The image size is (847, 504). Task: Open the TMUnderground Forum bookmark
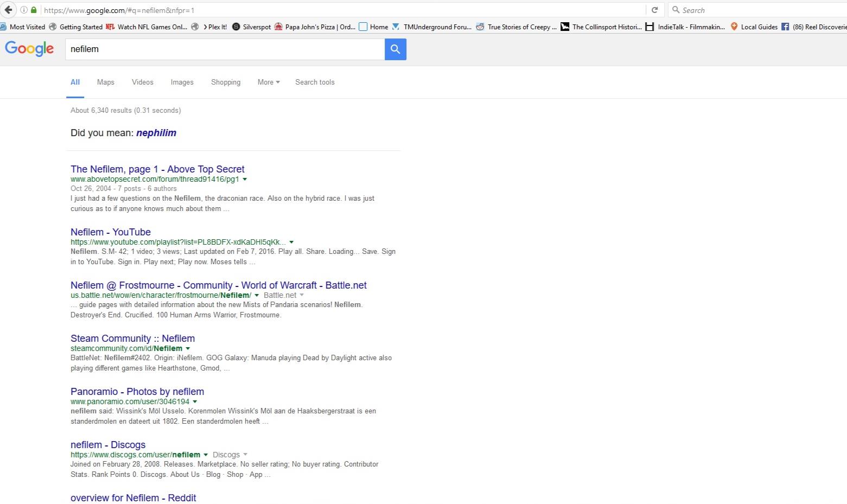[x=432, y=27]
